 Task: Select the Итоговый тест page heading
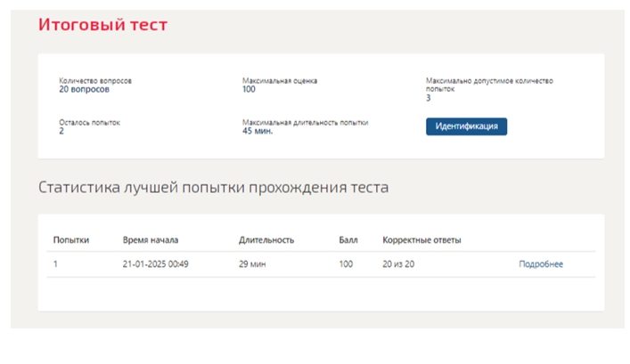coord(102,25)
